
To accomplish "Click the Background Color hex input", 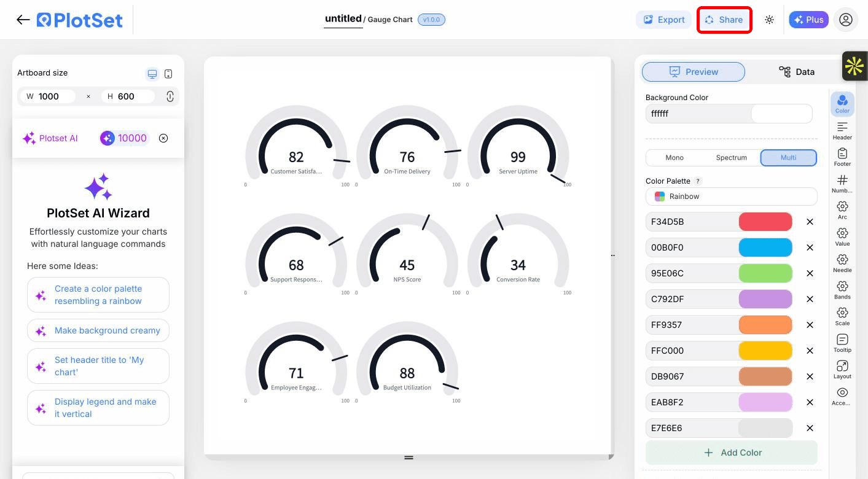I will (x=698, y=114).
